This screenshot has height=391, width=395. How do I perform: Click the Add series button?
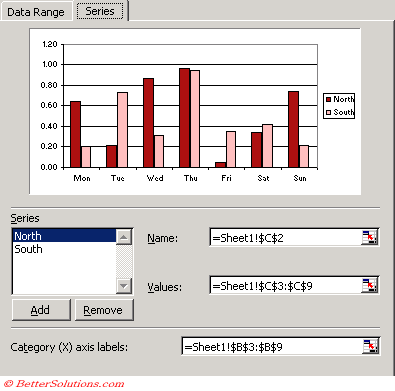pyautogui.click(x=41, y=310)
